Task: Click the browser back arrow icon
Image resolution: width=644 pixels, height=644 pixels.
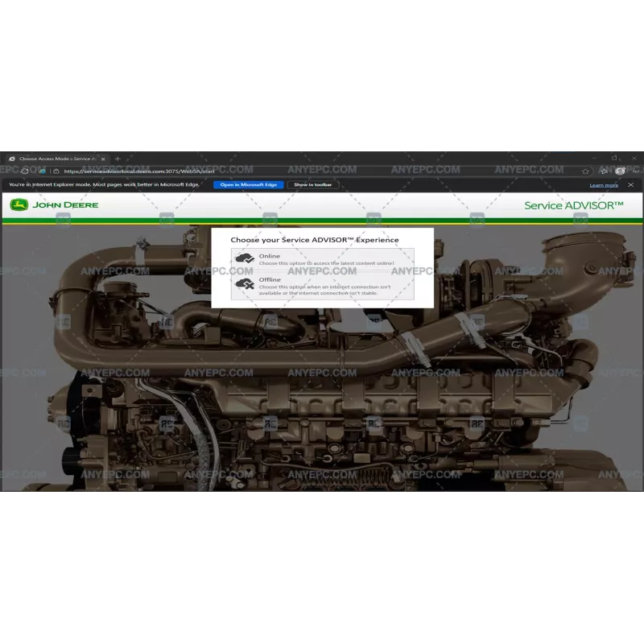Action: (x=9, y=171)
